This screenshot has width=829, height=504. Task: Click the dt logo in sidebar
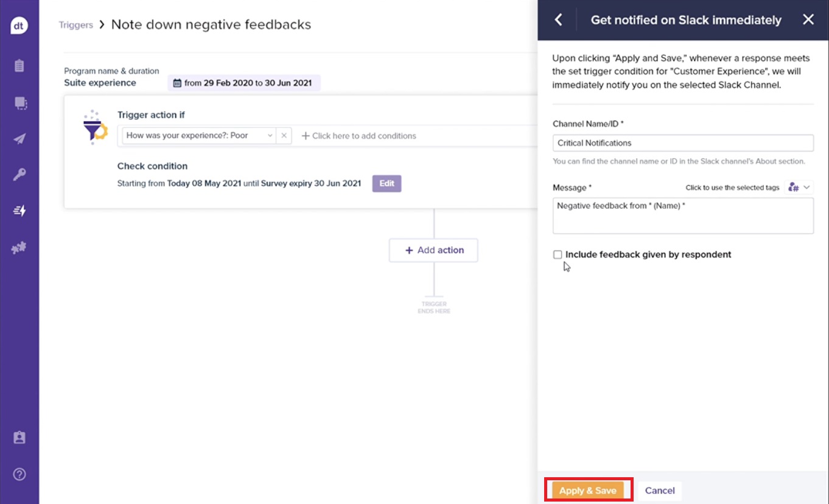(x=19, y=26)
